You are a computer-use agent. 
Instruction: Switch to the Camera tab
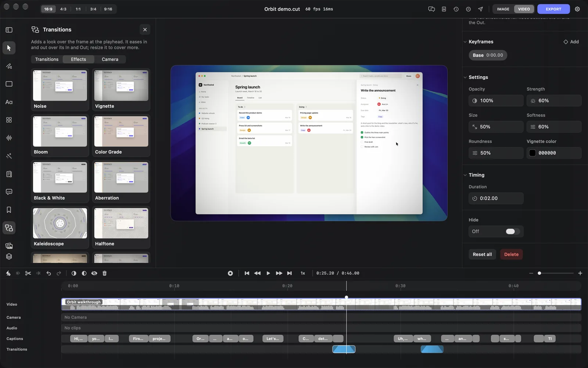coord(110,59)
